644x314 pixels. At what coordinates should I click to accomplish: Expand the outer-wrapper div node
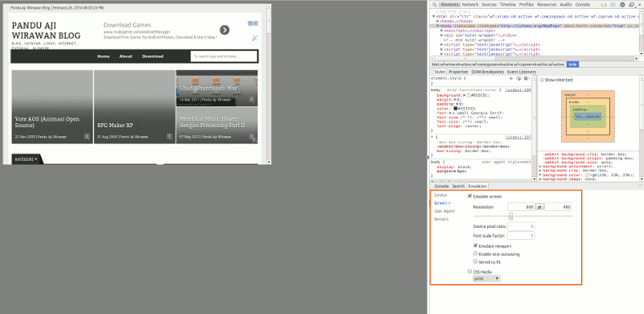pyautogui.click(x=442, y=35)
